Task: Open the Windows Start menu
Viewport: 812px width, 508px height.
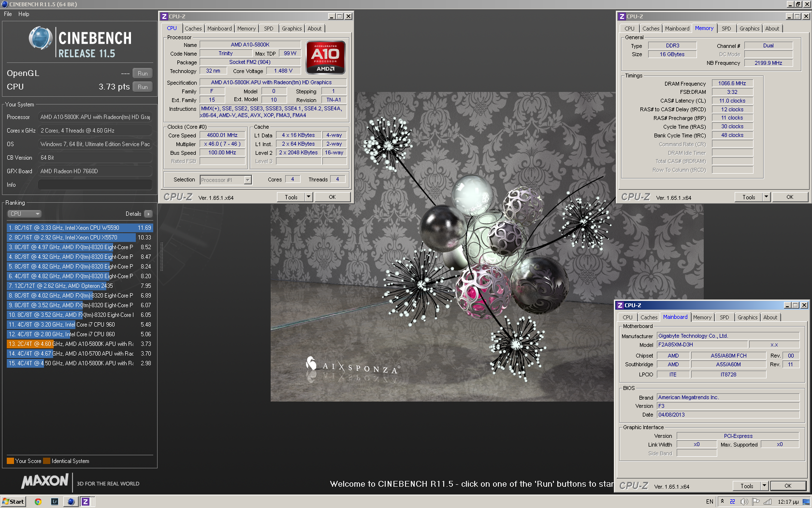Action: tap(13, 502)
